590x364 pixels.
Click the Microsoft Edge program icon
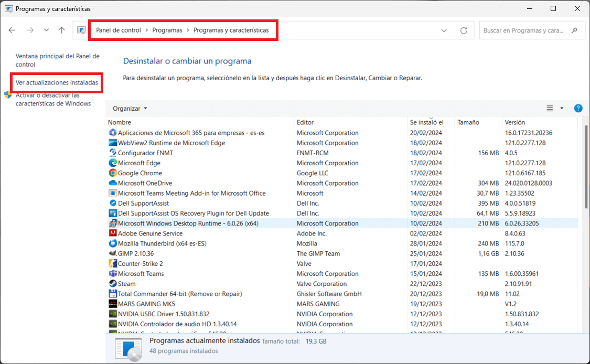(113, 163)
